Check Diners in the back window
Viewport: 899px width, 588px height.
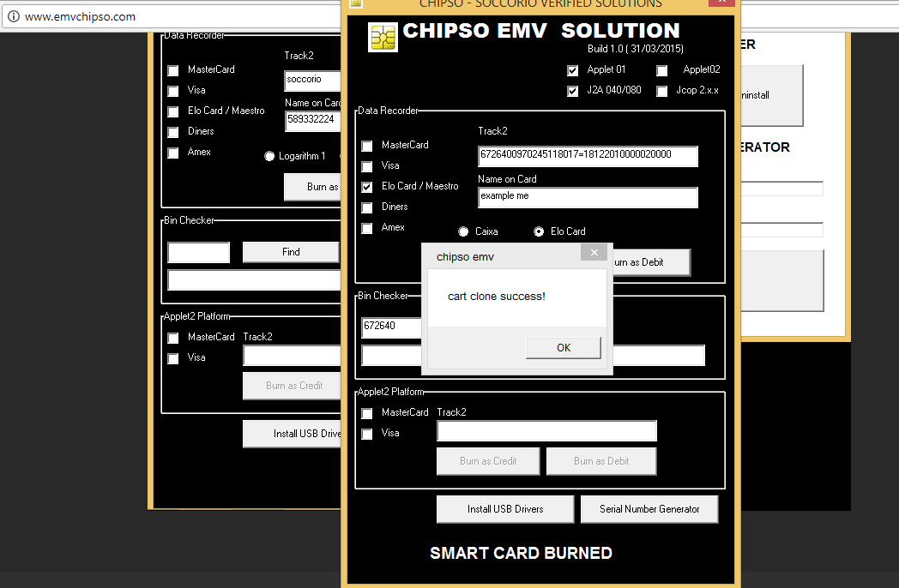pyautogui.click(x=173, y=132)
